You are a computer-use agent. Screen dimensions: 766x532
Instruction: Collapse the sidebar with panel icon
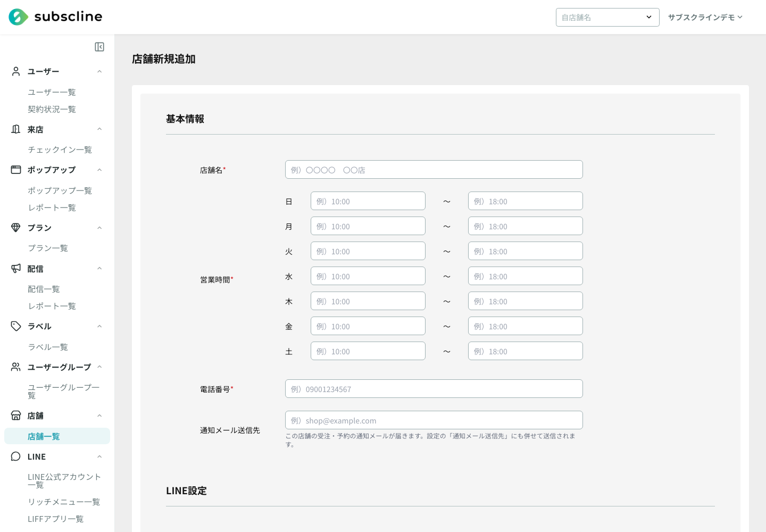click(x=99, y=47)
